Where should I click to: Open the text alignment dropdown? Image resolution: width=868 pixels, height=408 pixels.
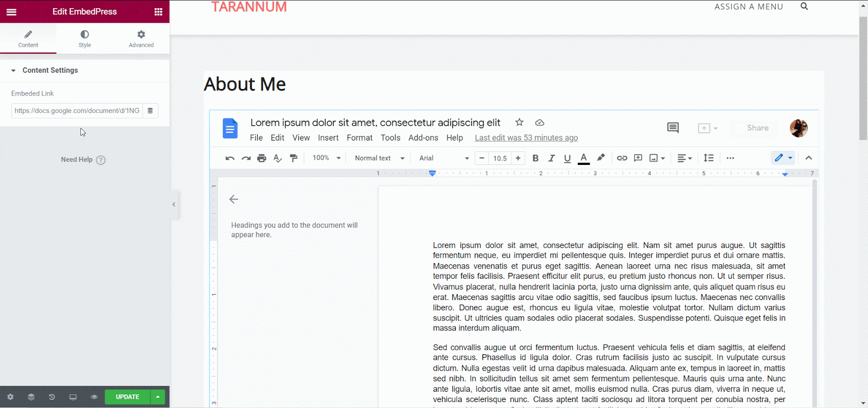[685, 158]
